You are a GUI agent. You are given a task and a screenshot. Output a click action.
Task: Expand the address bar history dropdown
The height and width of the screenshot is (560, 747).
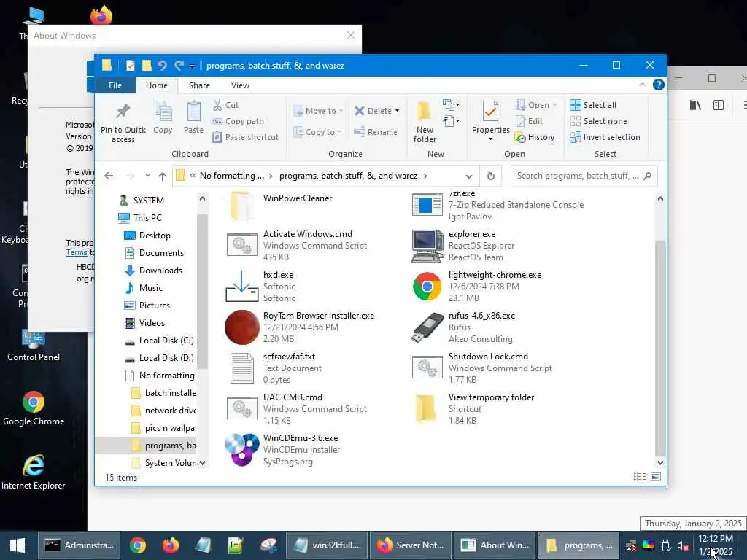click(x=469, y=176)
